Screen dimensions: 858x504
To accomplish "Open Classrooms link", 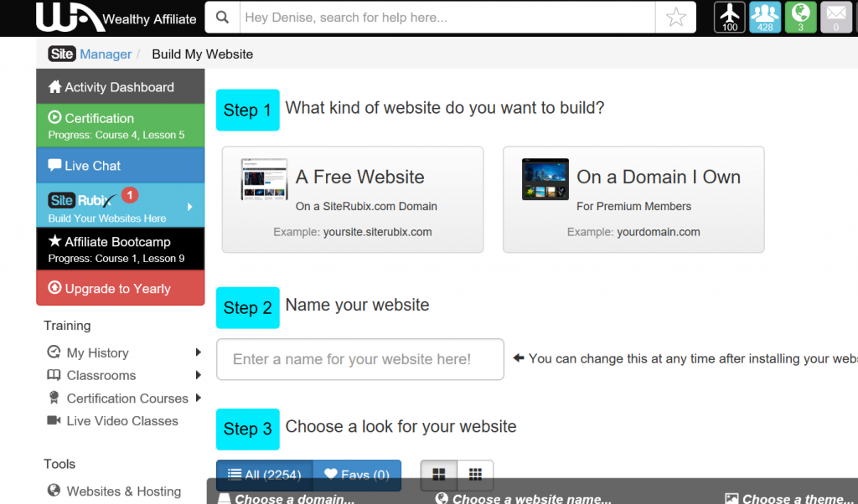I will tap(101, 376).
